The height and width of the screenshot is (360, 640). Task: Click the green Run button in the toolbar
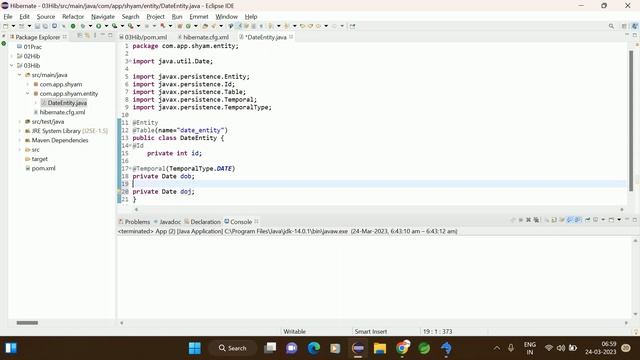coord(98,26)
